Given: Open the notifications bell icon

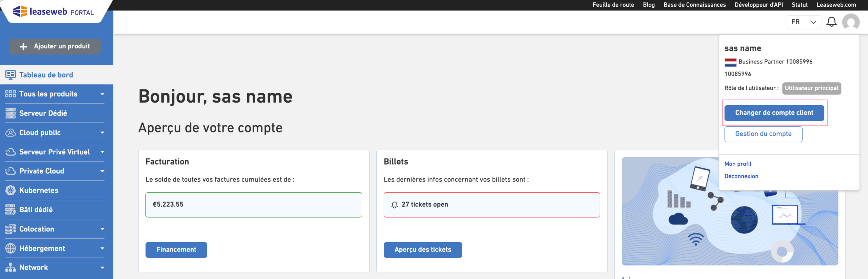Looking at the screenshot, I should pyautogui.click(x=831, y=22).
